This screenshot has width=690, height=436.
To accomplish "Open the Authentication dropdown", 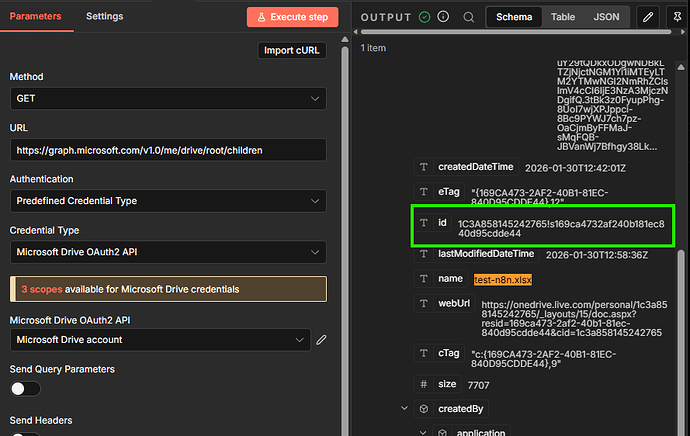I will pyautogui.click(x=168, y=200).
